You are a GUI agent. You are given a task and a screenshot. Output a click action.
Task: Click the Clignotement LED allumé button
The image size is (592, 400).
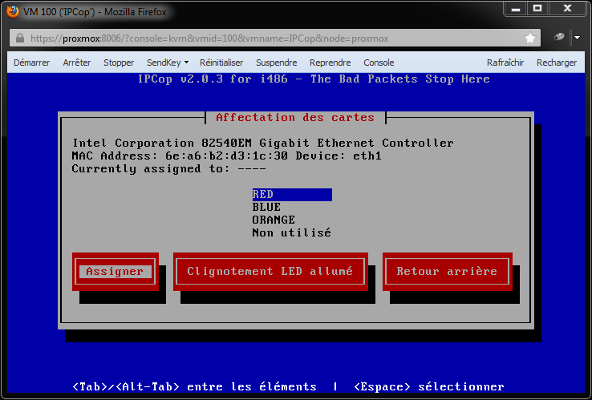270,272
